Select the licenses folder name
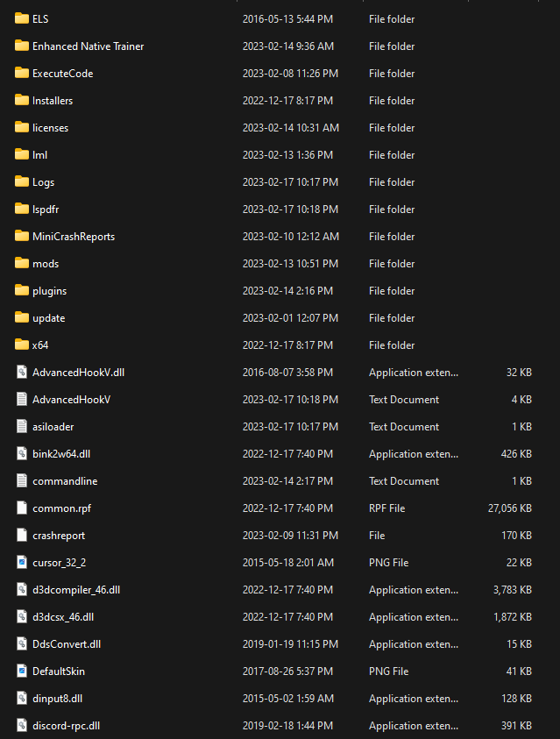The image size is (560, 739). point(51,128)
